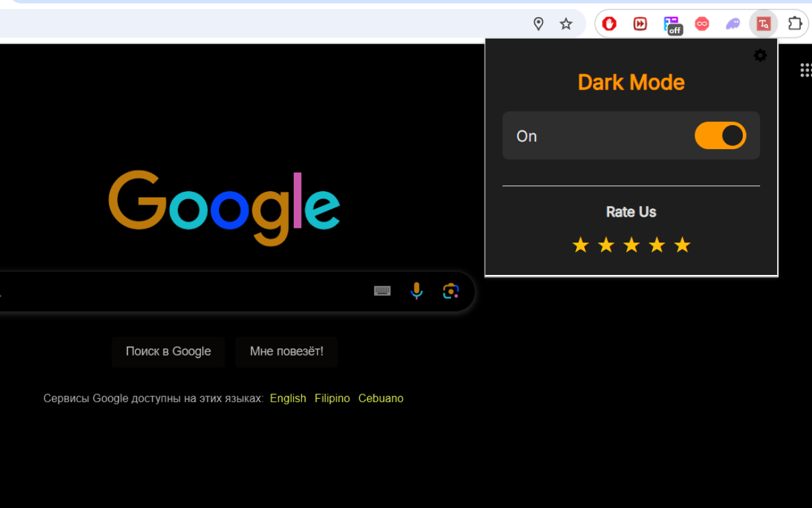This screenshot has height=508, width=812.
Task: Select the third rating star
Action: (631, 244)
